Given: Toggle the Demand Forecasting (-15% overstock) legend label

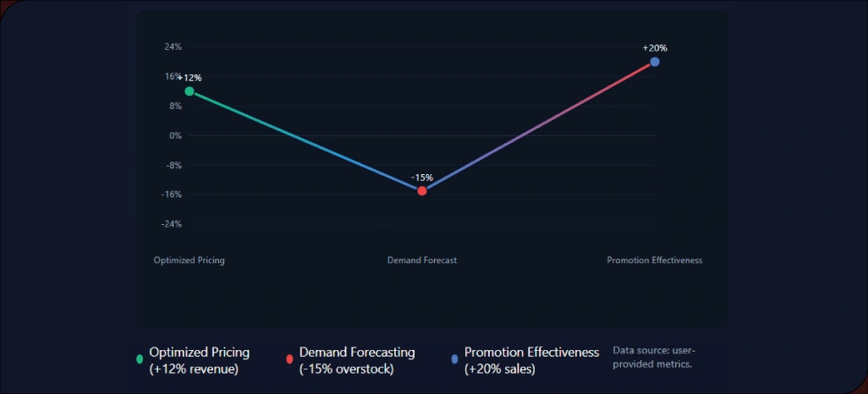Looking at the screenshot, I should click(357, 360).
